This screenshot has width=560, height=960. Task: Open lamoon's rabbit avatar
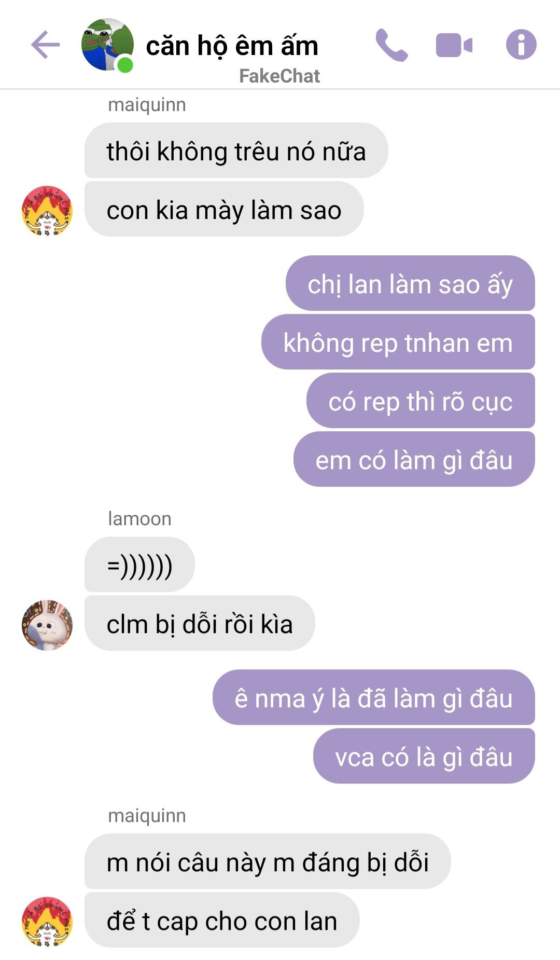(47, 625)
